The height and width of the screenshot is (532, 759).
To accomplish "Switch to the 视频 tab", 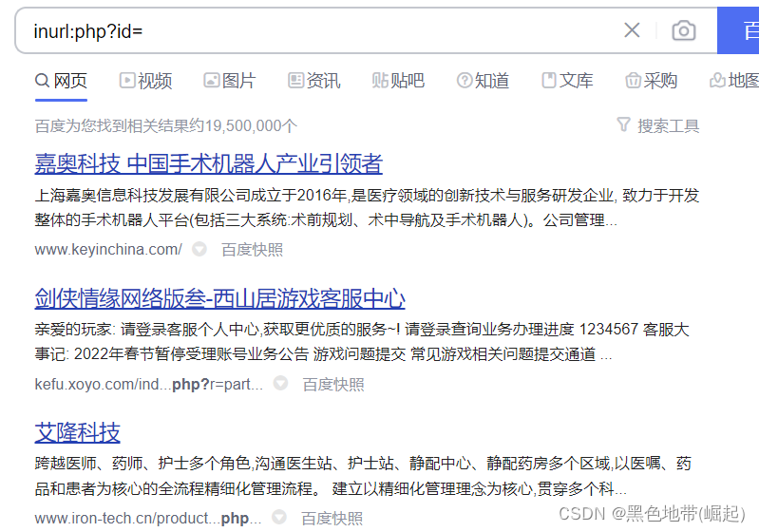I will (145, 81).
